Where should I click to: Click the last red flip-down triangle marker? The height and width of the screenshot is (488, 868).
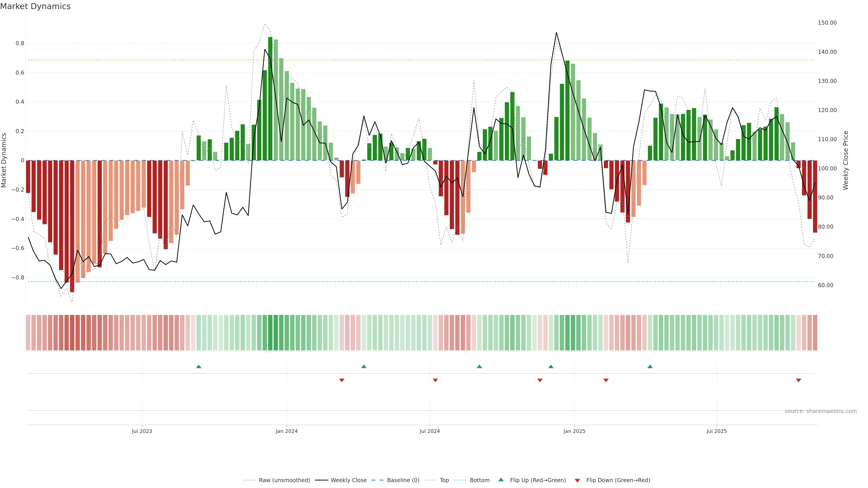(798, 380)
